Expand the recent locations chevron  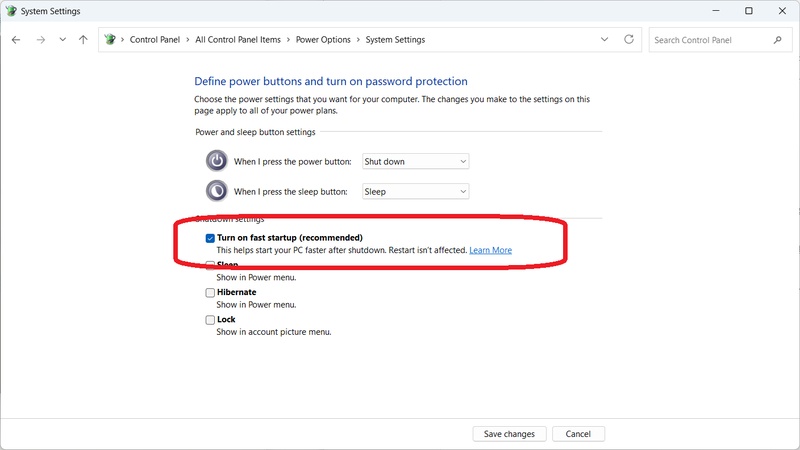(x=62, y=40)
